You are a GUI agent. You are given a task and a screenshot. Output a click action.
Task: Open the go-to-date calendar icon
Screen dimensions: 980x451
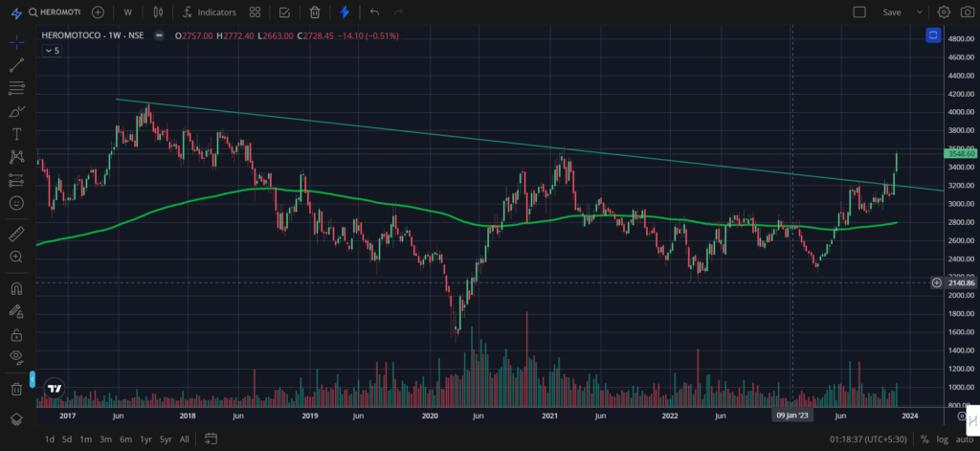[211, 440]
